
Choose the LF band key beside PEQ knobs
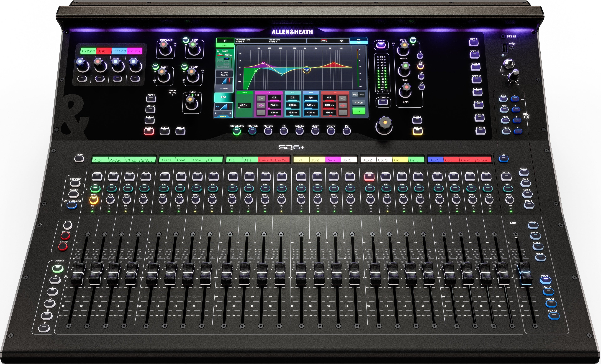point(422,87)
